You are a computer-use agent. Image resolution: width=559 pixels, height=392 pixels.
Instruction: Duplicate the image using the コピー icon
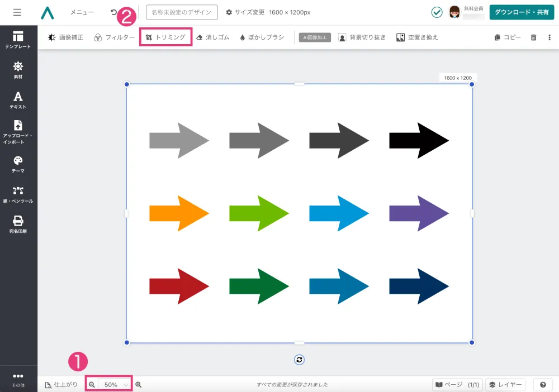506,36
